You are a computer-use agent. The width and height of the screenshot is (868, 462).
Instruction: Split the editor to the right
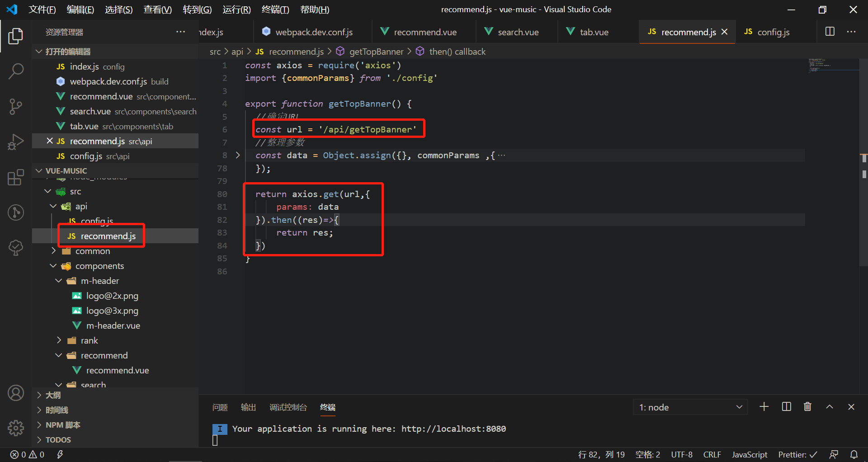point(830,32)
